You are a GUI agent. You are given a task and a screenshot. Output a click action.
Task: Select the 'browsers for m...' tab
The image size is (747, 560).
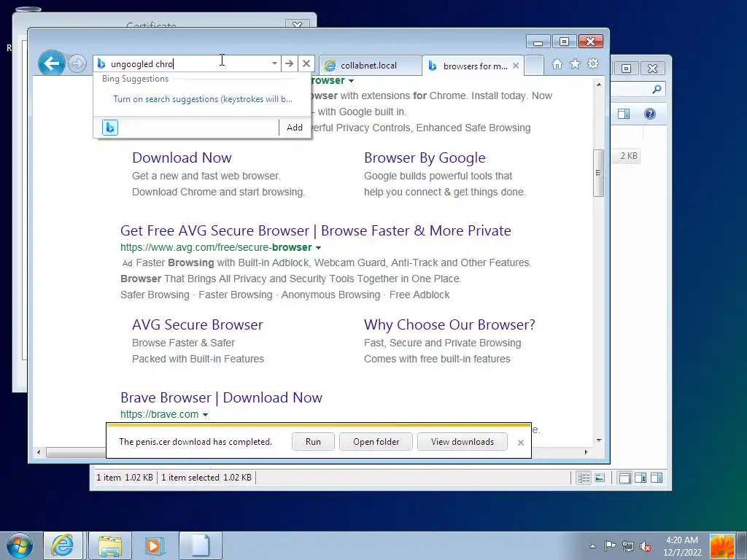click(472, 66)
